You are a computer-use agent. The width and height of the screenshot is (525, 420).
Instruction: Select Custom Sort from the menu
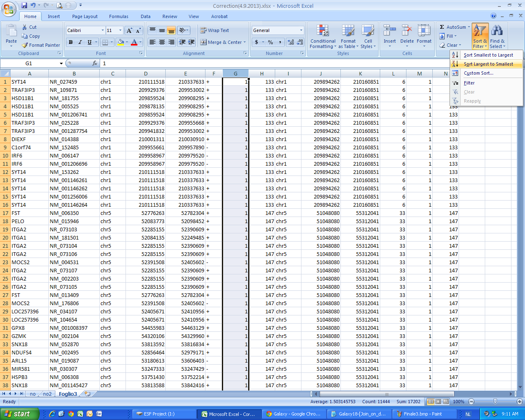(x=478, y=73)
